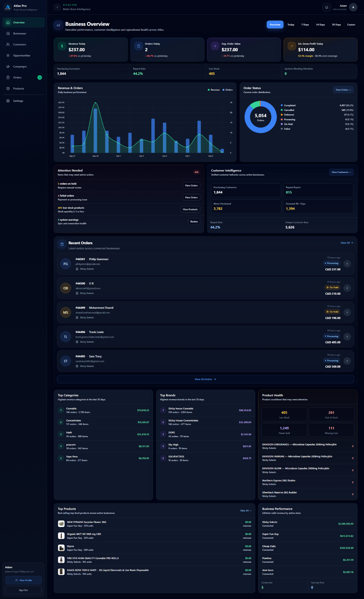Open the Businesses sidebar item
This screenshot has height=599, width=364.
23,34
